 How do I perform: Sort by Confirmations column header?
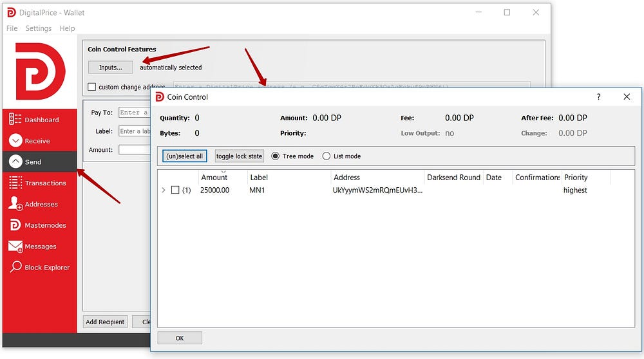pos(537,177)
